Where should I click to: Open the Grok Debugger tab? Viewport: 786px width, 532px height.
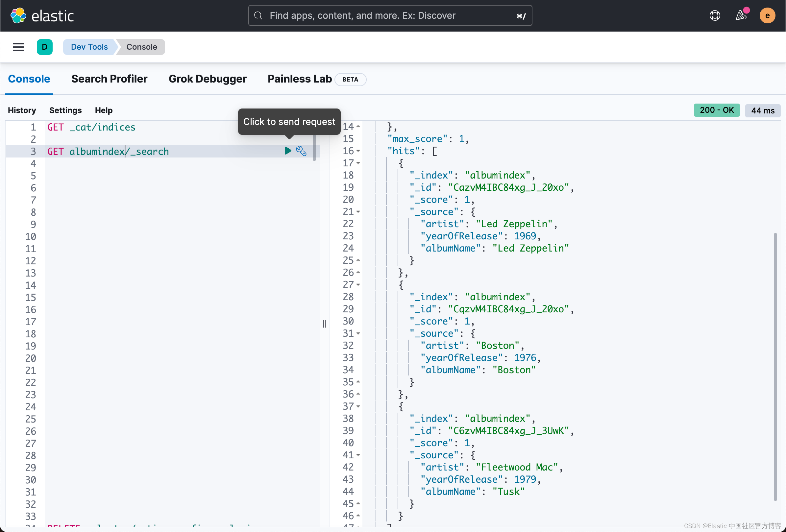tap(207, 79)
